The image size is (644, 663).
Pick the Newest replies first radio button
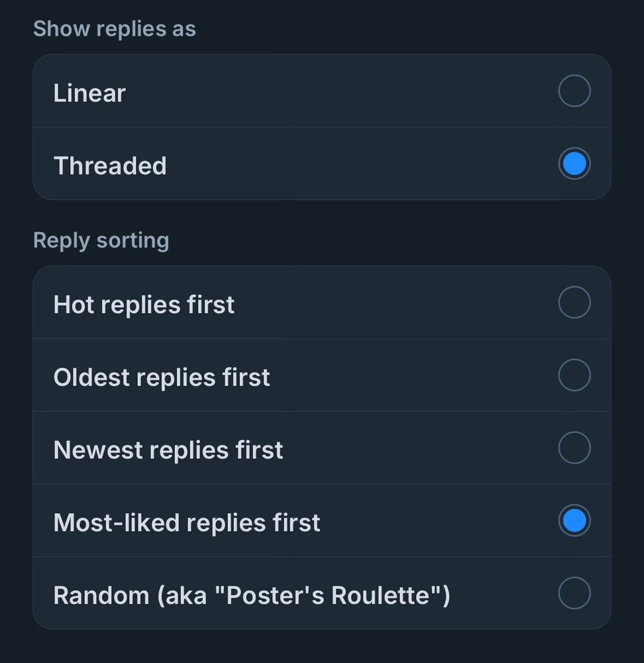point(574,448)
